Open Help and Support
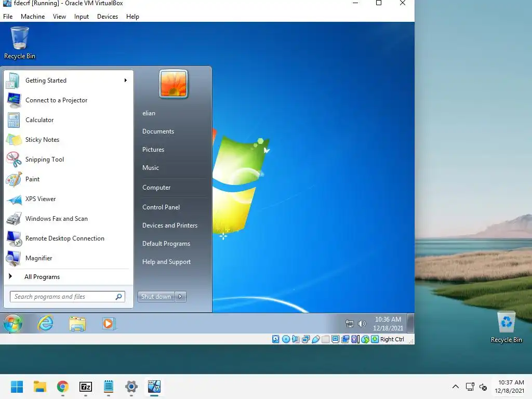Viewport: 532px width, 399px height. (x=166, y=262)
